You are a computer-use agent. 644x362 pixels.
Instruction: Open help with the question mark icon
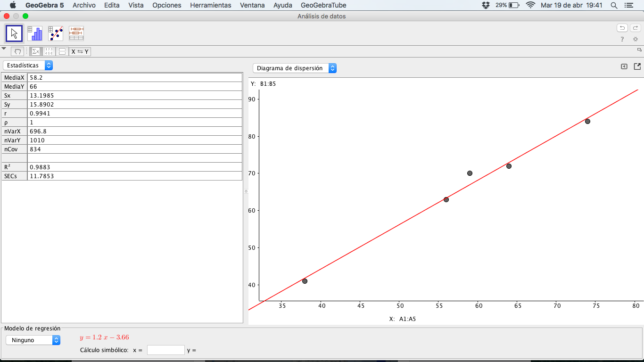point(622,39)
